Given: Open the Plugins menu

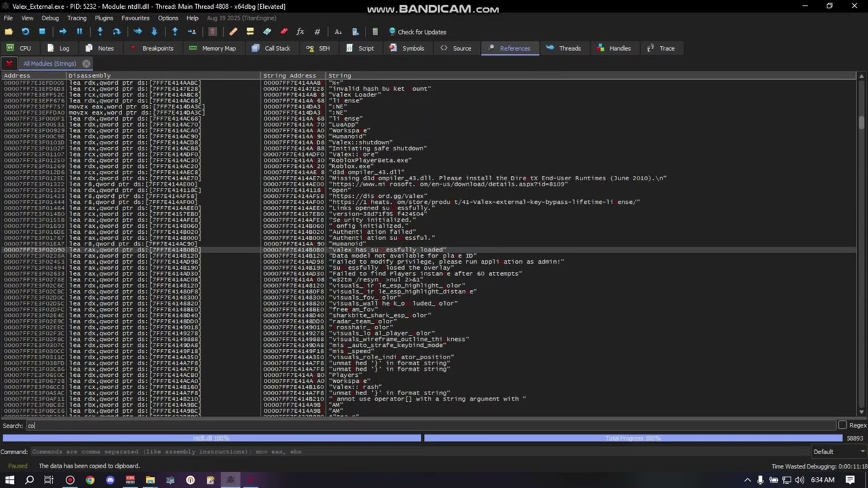Looking at the screenshot, I should tap(104, 18).
